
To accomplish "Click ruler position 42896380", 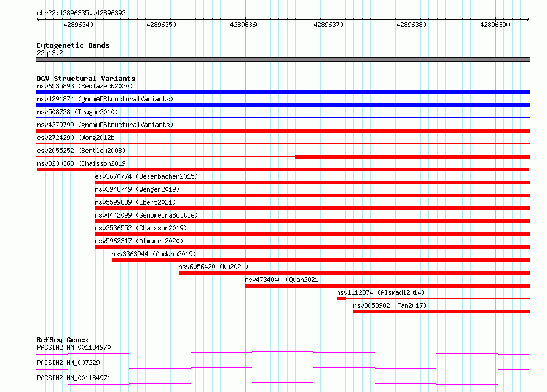I will coord(412,25).
